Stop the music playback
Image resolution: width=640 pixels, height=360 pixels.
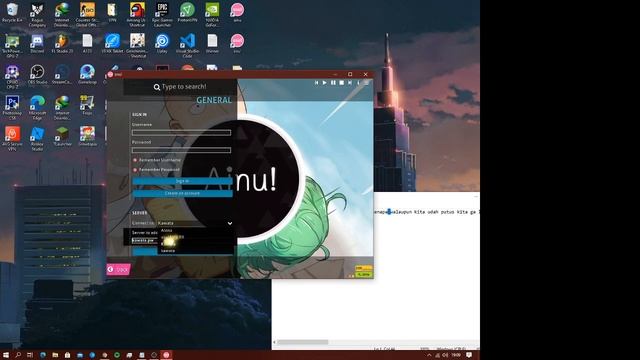[342, 83]
